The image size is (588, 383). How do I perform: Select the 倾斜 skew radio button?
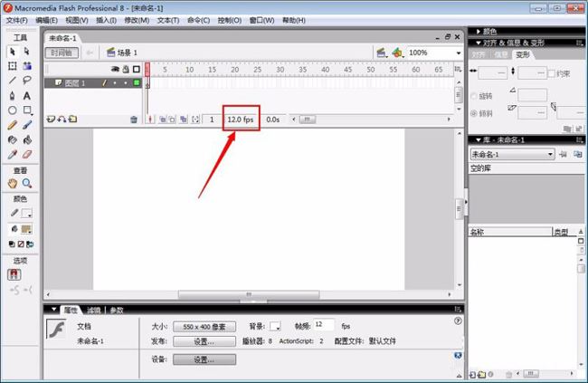click(474, 113)
